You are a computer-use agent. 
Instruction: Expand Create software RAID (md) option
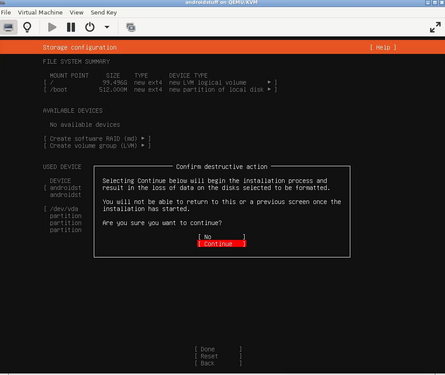97,138
